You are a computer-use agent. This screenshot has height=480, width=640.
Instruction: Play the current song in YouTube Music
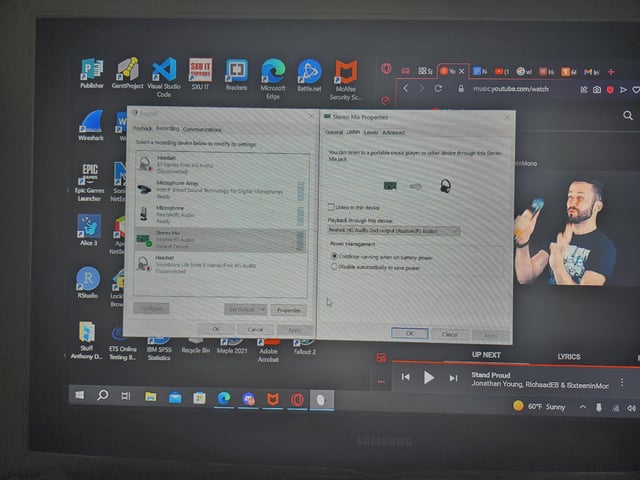tap(429, 377)
